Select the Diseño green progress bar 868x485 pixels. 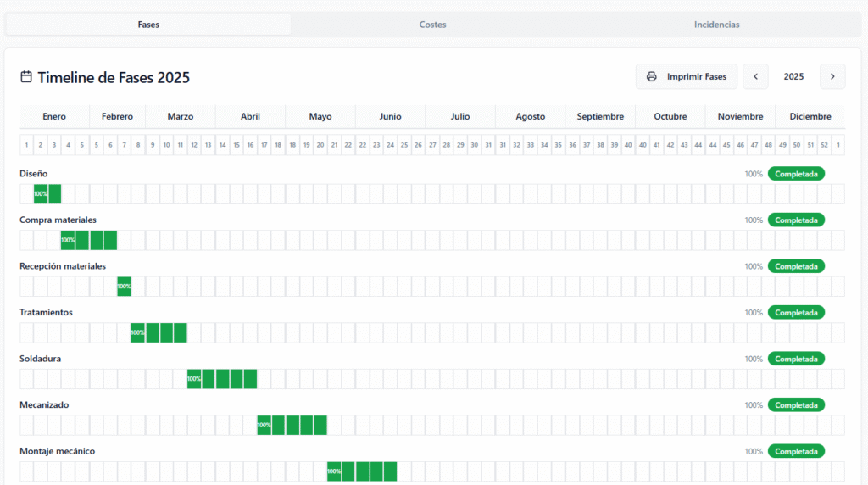click(x=47, y=194)
